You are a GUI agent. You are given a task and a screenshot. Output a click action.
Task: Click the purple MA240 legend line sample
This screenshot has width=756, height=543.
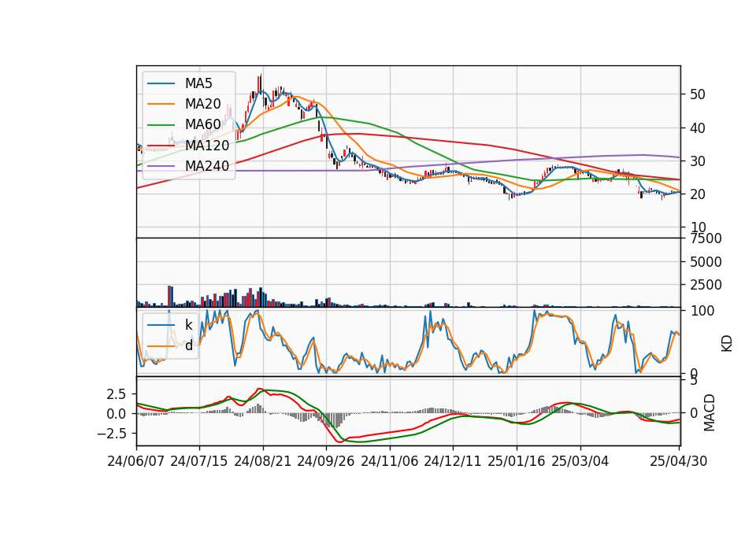pos(161,166)
